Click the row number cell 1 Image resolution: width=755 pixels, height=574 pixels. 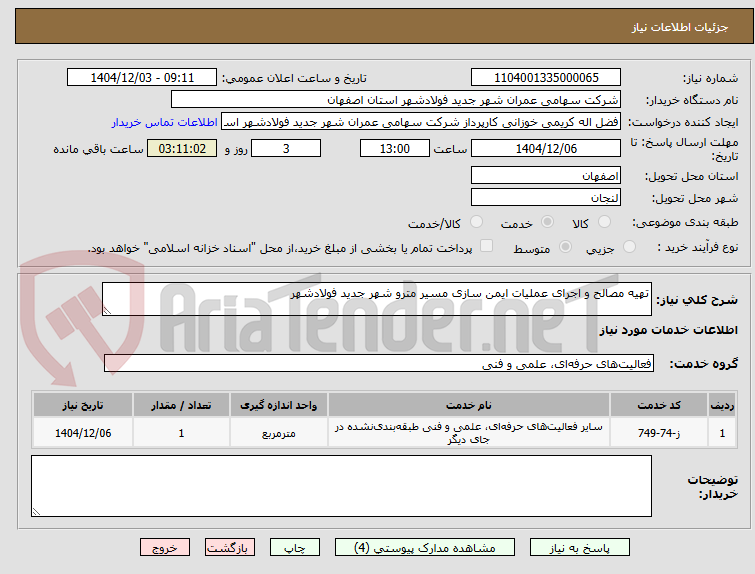[722, 433]
